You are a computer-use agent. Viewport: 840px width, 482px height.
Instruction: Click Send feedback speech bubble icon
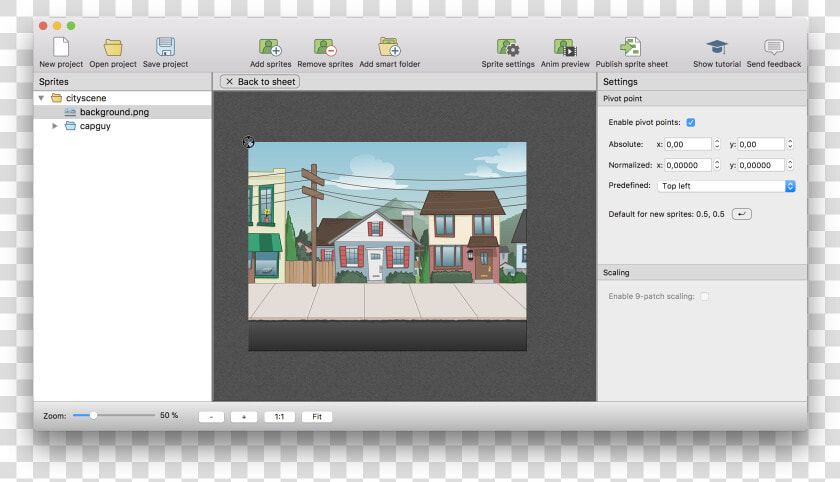[774, 47]
